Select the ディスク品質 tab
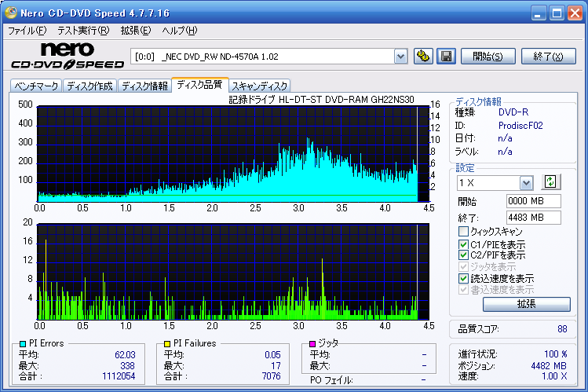This screenshot has width=588, height=392. coord(200,84)
